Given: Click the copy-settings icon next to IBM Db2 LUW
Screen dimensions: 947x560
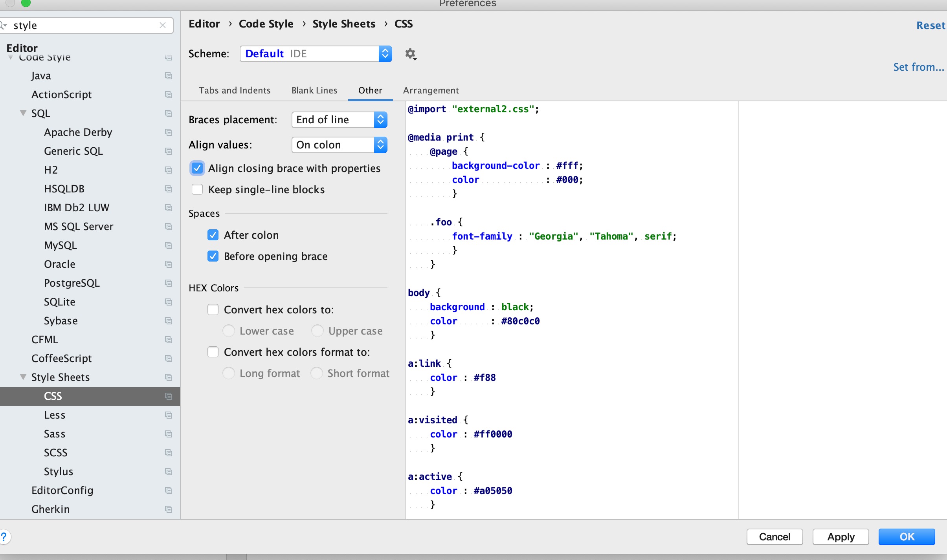Looking at the screenshot, I should [x=169, y=208].
